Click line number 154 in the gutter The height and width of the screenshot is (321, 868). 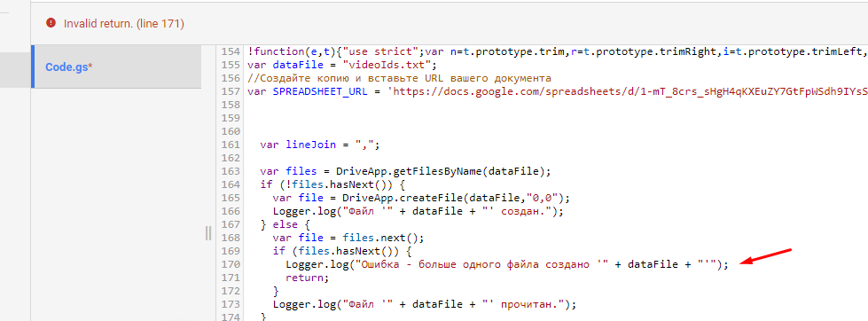[x=230, y=51]
